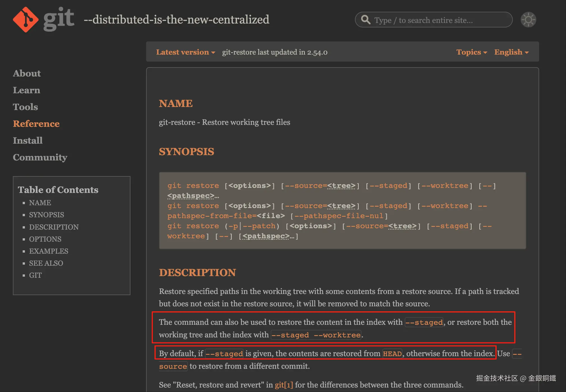Select the Reference sidebar item
This screenshot has height=392, width=566.
click(36, 124)
